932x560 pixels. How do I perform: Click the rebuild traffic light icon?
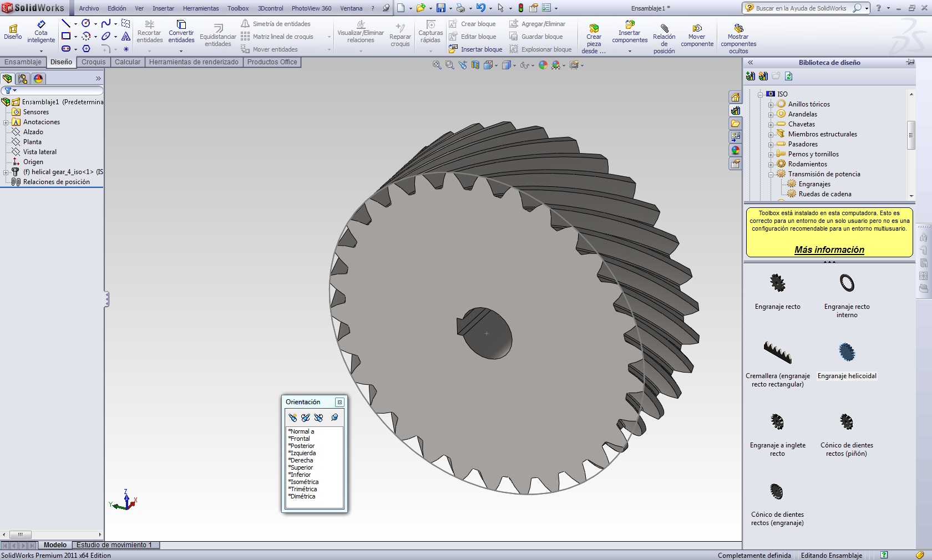[x=520, y=8]
